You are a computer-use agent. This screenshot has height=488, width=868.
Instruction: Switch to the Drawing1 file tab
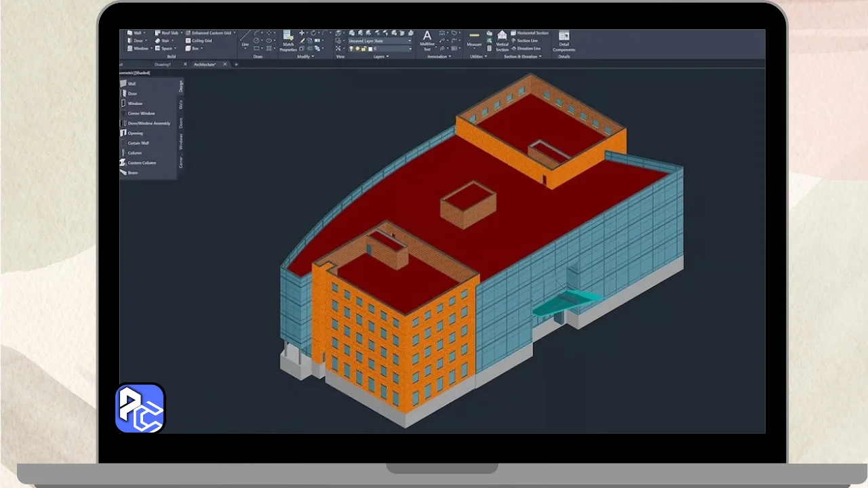point(163,64)
